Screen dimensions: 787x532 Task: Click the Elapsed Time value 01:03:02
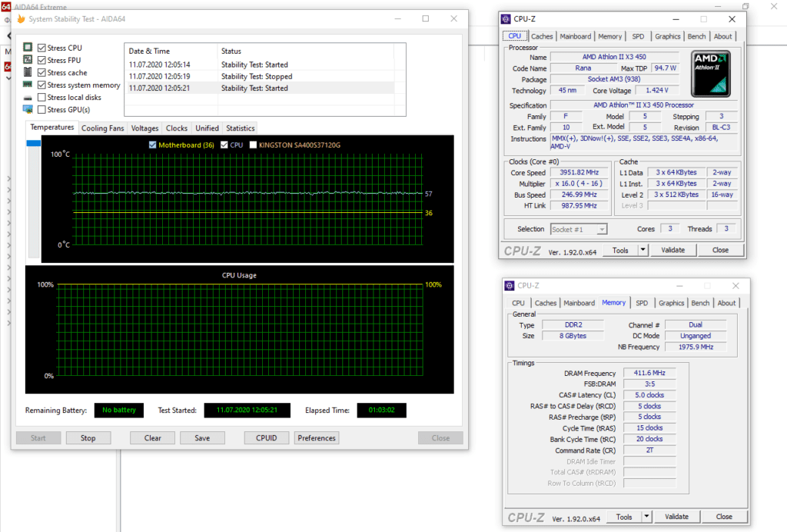(381, 410)
